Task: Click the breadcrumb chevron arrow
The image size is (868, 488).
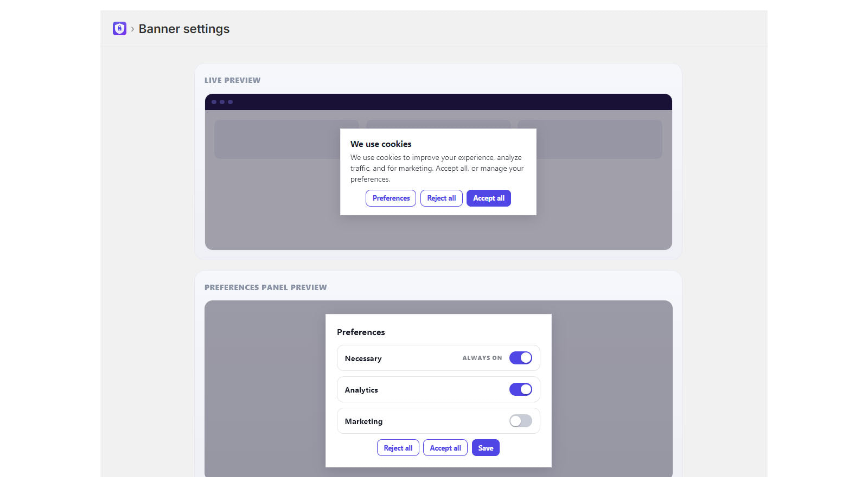Action: click(132, 29)
